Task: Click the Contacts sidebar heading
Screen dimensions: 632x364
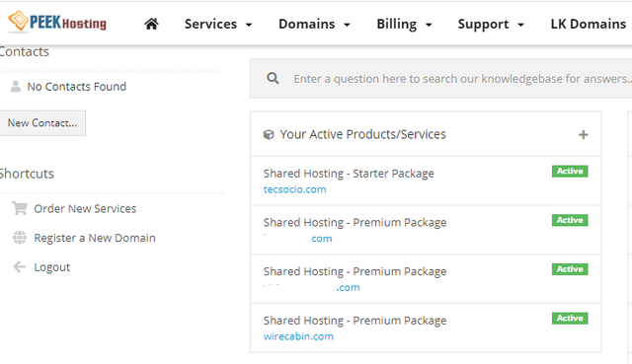Action: coord(24,51)
